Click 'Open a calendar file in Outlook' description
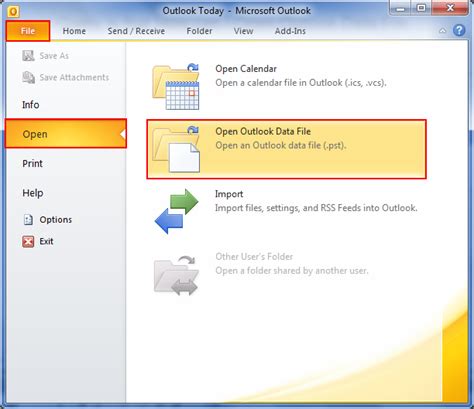Screen dimensions: 474x409 pos(301,83)
